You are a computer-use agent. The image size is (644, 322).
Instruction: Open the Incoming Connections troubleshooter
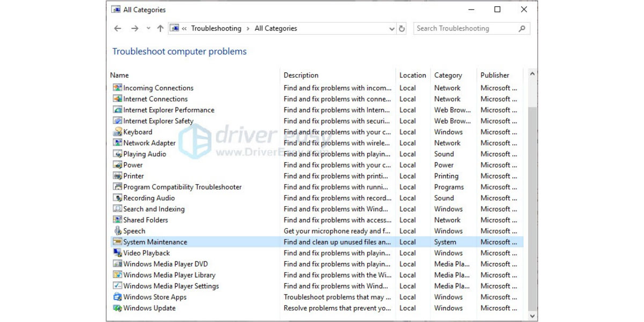(158, 87)
